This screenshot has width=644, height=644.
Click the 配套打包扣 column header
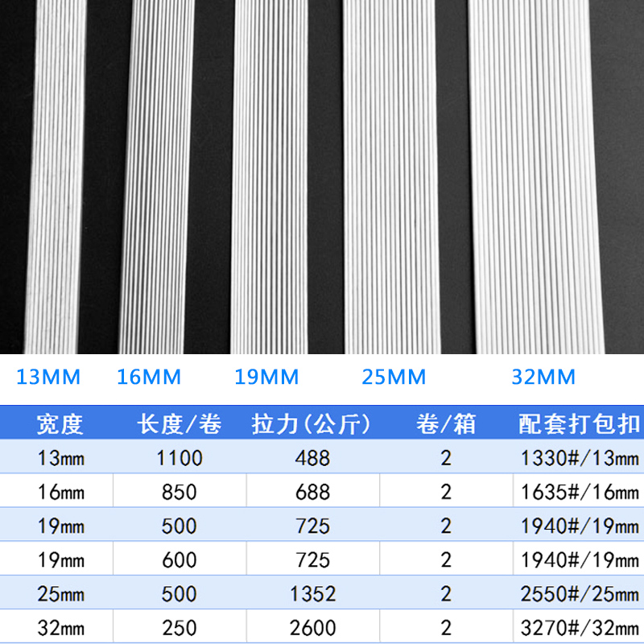tap(579, 424)
